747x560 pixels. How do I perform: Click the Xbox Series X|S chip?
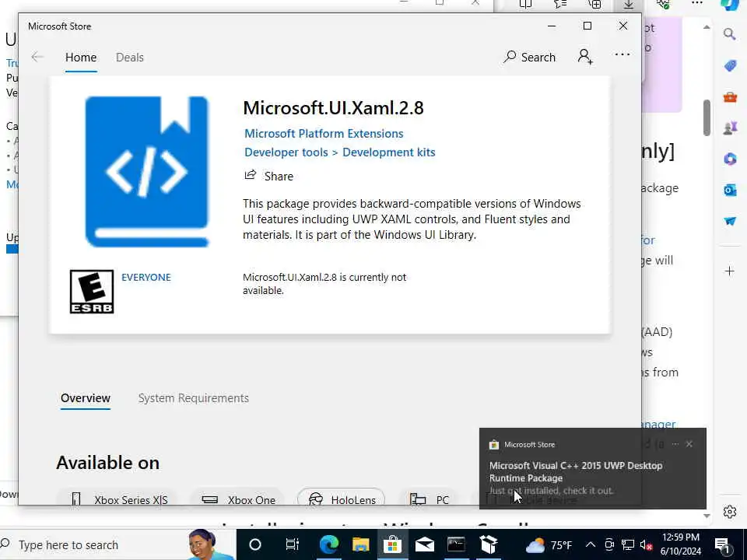point(118,499)
